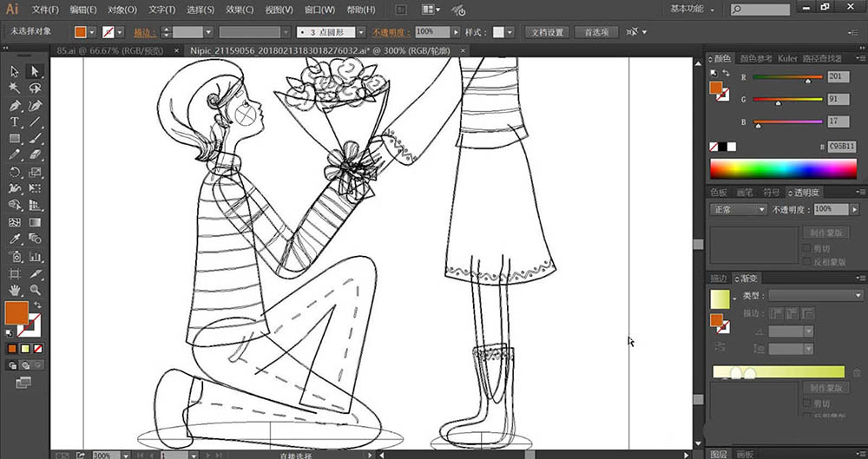Select the Blend tool
The width and height of the screenshot is (868, 459).
(35, 239)
